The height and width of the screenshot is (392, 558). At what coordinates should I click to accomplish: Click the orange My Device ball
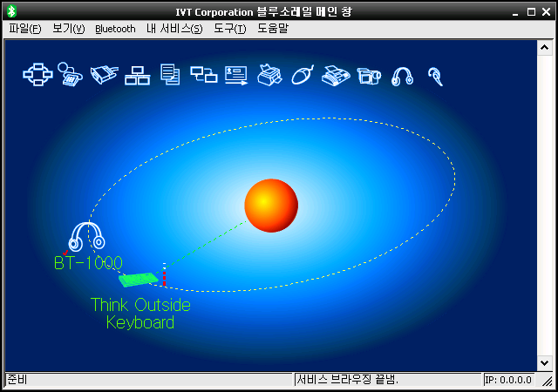271,206
